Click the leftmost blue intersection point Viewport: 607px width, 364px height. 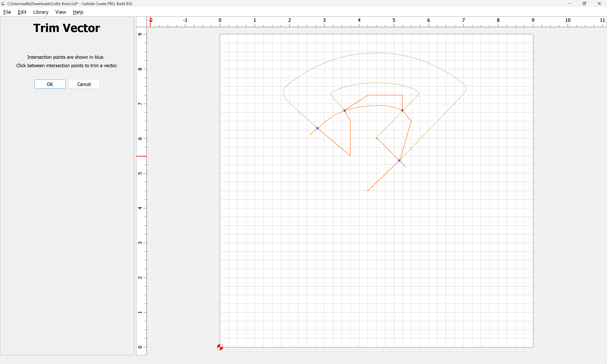[317, 128]
